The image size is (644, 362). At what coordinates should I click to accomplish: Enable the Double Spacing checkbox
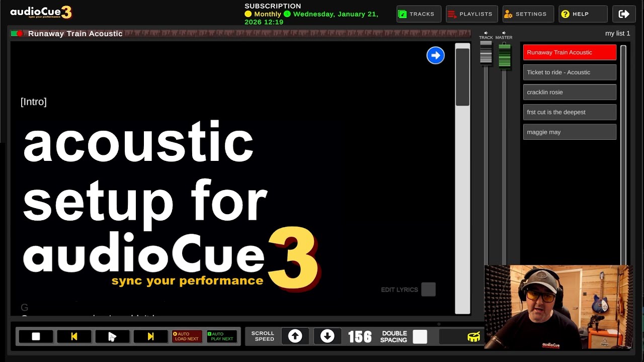pos(420,336)
